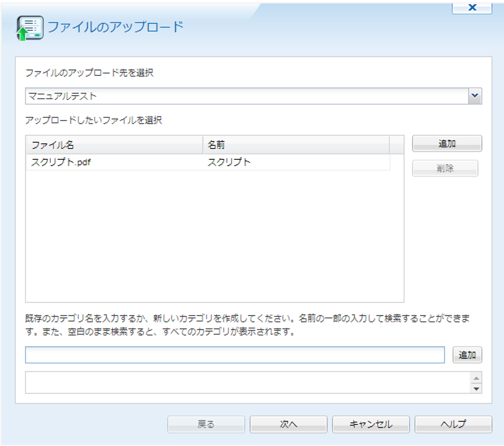The width and height of the screenshot is (504, 446).
Task: Select the マニュアルテスト destination combo box
Action: coord(253,96)
